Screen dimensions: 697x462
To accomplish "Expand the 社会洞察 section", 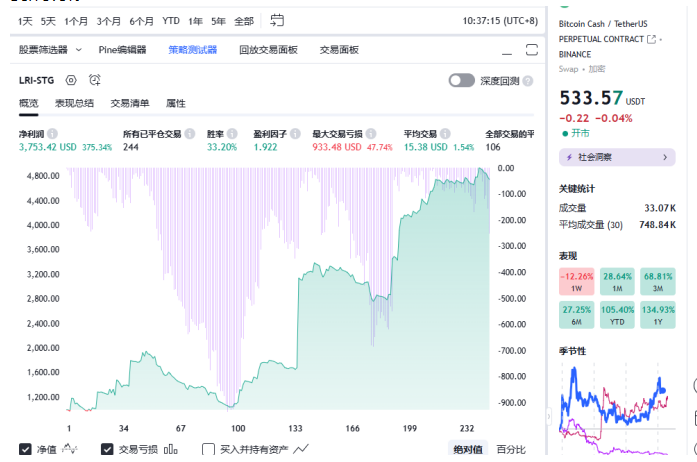I will click(616, 157).
